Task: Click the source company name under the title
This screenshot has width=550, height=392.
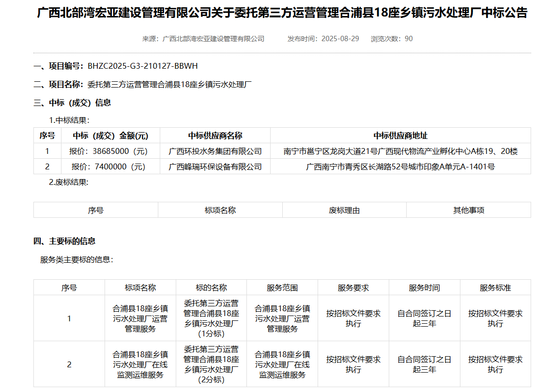Action: pyautogui.click(x=214, y=39)
